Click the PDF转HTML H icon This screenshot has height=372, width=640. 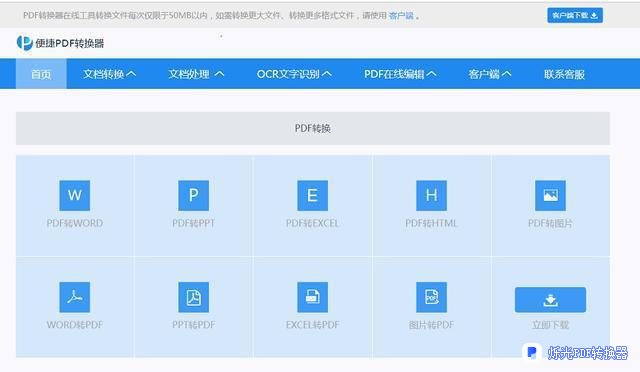coord(431,195)
